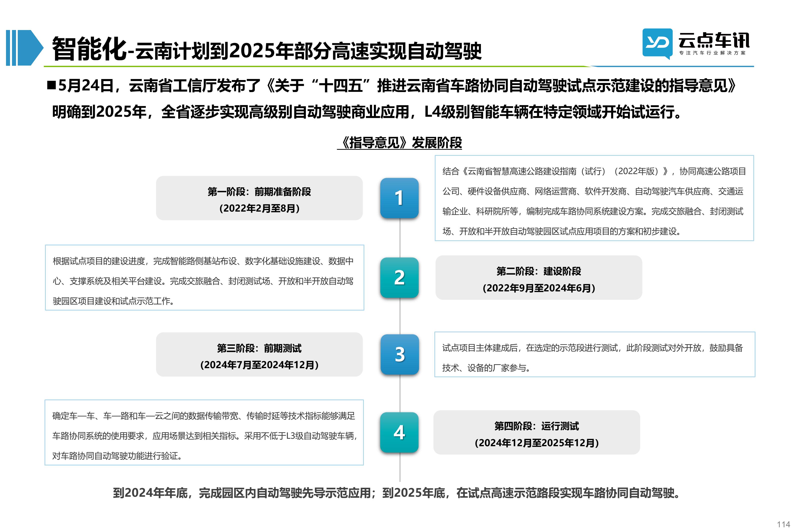Click the description box starting 结合《云南省智慧高速公路建设指南
The image size is (798, 532).
coord(594,198)
